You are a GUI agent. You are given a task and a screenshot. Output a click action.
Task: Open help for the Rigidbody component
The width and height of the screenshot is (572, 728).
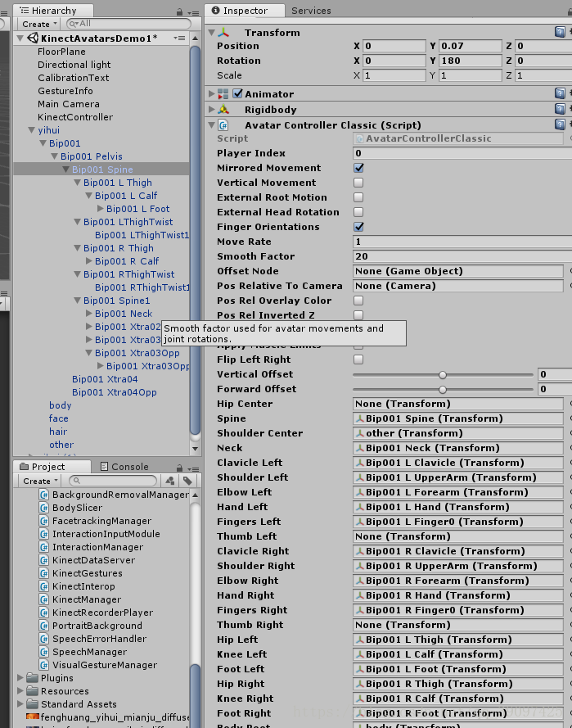pos(560,110)
